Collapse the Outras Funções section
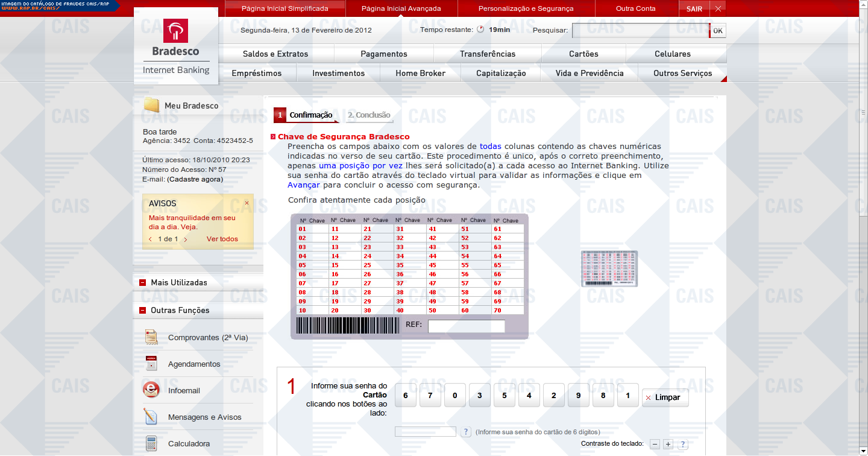This screenshot has width=868, height=456. coord(143,310)
